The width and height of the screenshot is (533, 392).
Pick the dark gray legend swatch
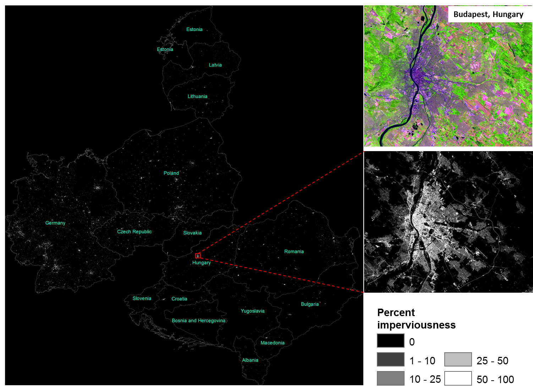coord(390,359)
